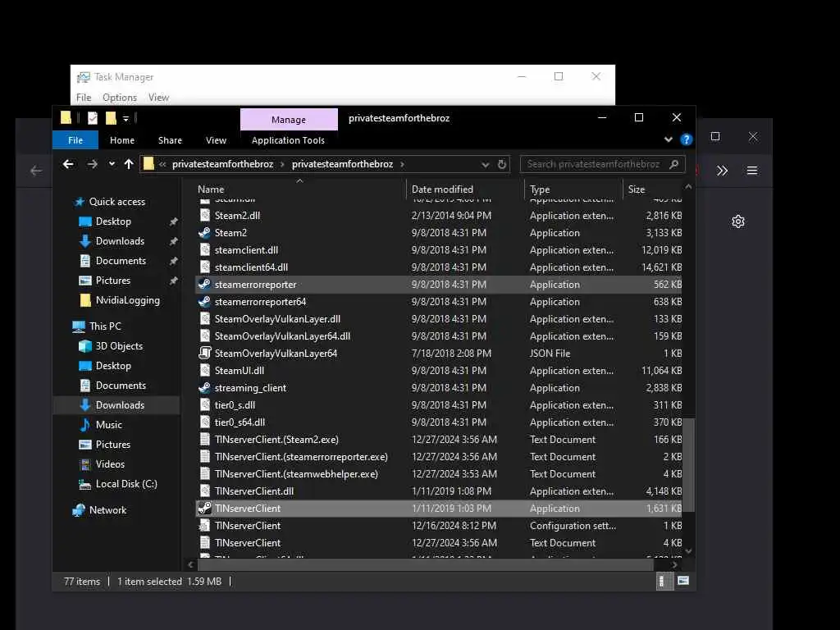Open recent locations dropdown arrow

112,164
